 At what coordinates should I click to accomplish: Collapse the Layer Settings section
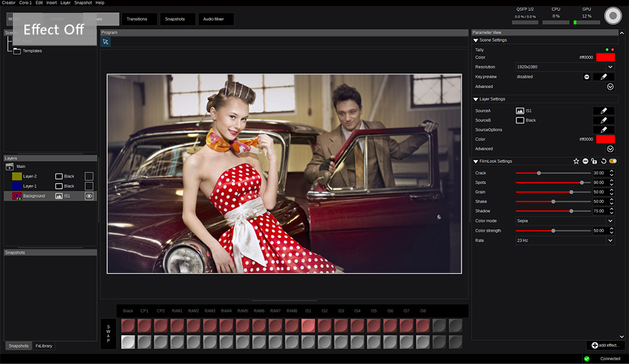click(x=476, y=99)
